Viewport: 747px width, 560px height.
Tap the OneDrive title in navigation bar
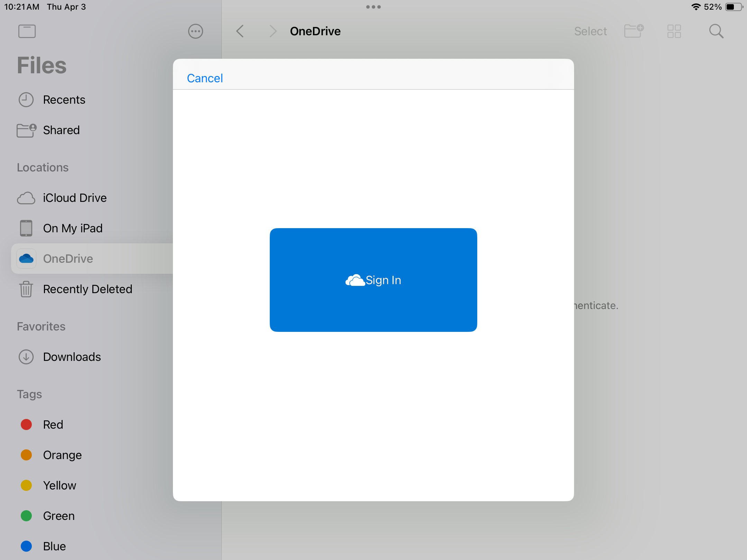coord(315,31)
